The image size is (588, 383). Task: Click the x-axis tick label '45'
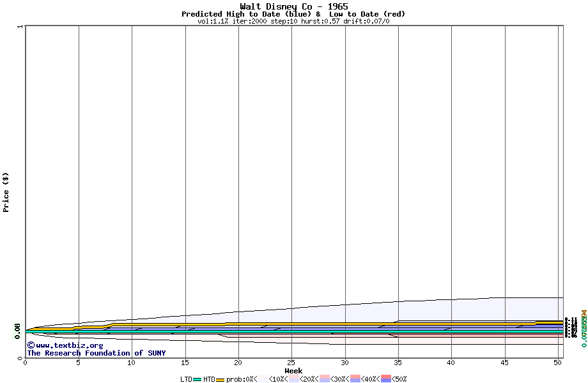coord(505,363)
